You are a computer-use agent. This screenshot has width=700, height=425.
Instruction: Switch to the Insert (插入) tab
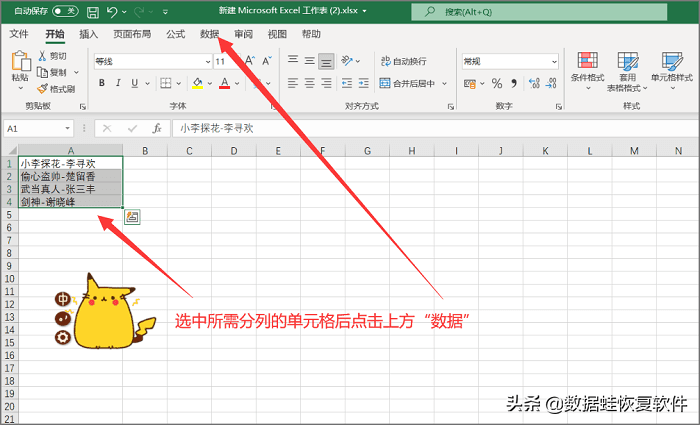coord(88,34)
